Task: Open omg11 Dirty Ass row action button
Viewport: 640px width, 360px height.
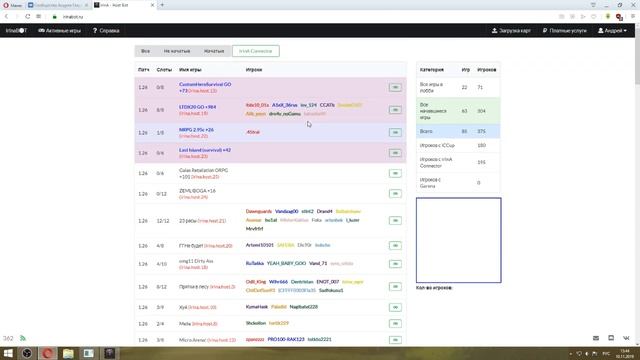Action: click(395, 264)
